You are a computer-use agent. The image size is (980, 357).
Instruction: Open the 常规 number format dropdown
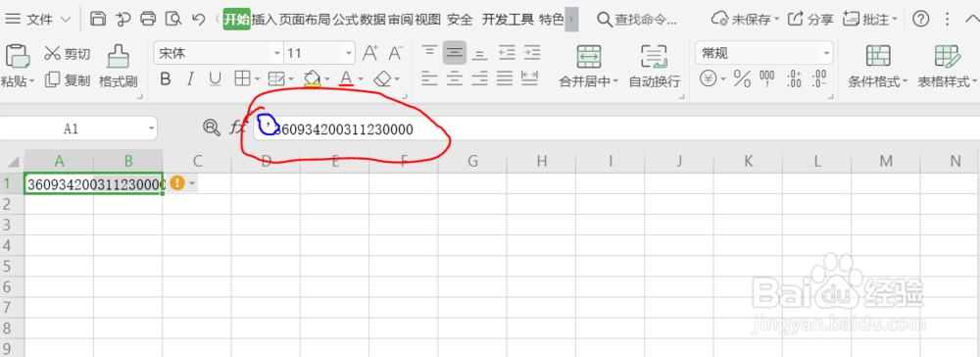tap(827, 53)
